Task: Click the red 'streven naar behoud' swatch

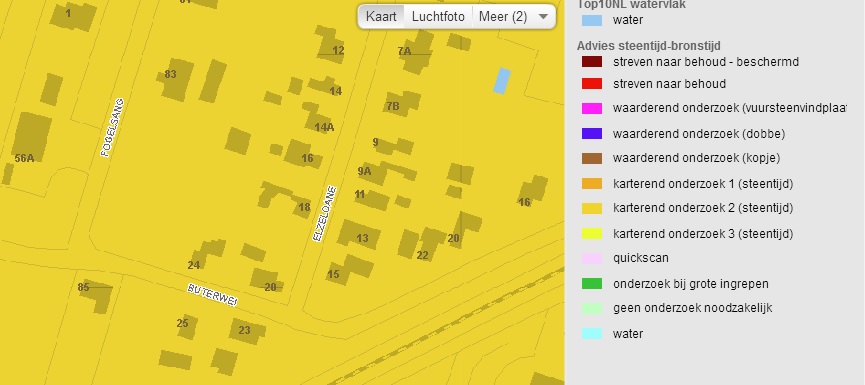Action: [x=592, y=84]
